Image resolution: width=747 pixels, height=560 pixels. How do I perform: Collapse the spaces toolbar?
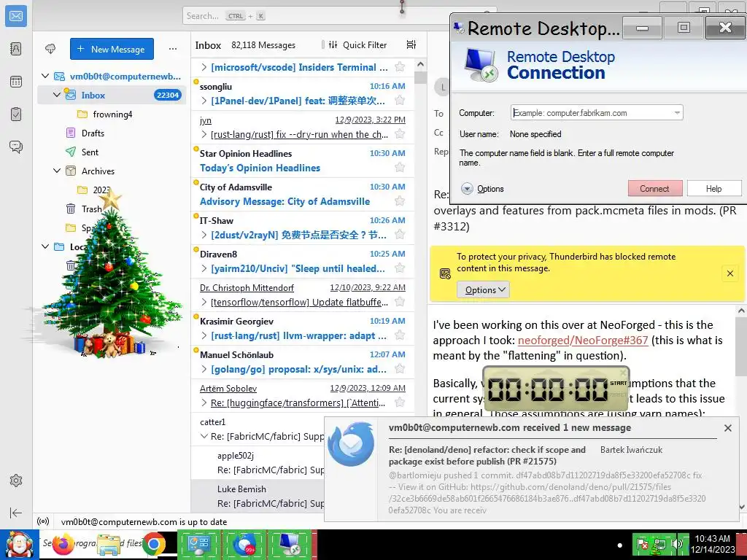[16, 513]
